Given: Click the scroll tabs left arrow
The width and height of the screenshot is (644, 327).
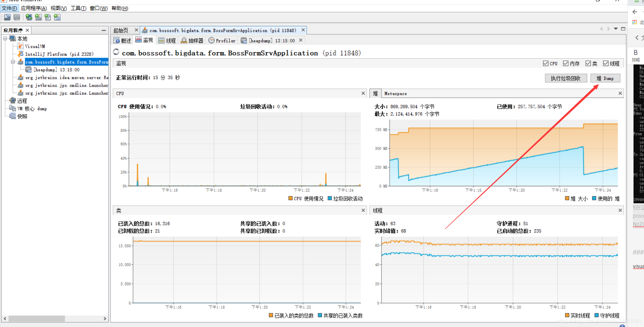Looking at the screenshot, I should [601, 29].
